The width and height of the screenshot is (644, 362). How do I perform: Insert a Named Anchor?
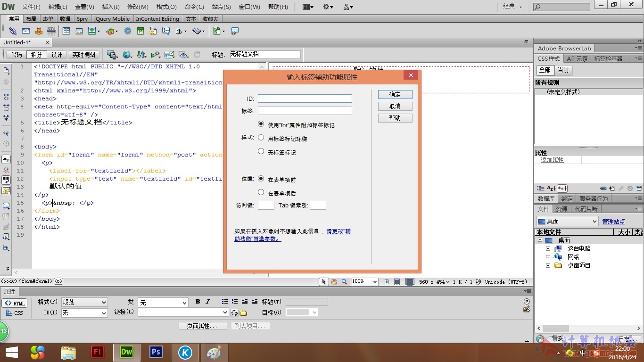39,31
